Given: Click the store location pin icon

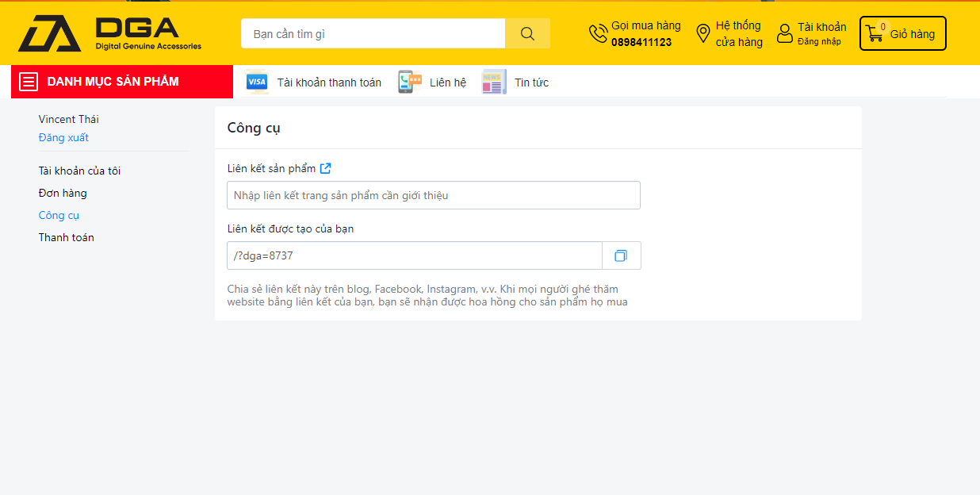Looking at the screenshot, I should 702,33.
